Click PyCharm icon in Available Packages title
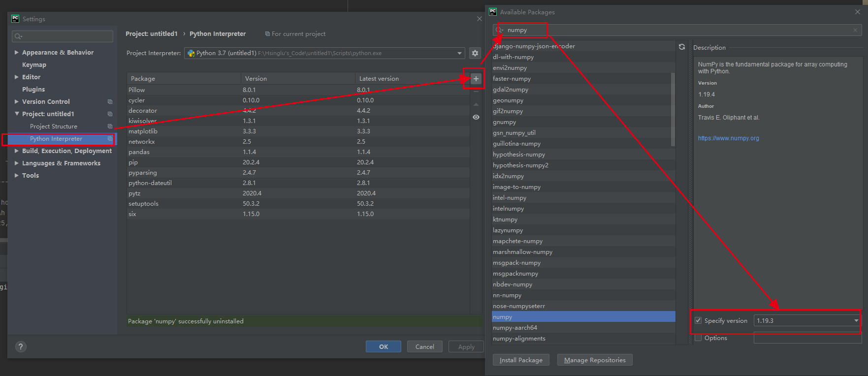This screenshot has height=376, width=868. (x=493, y=12)
